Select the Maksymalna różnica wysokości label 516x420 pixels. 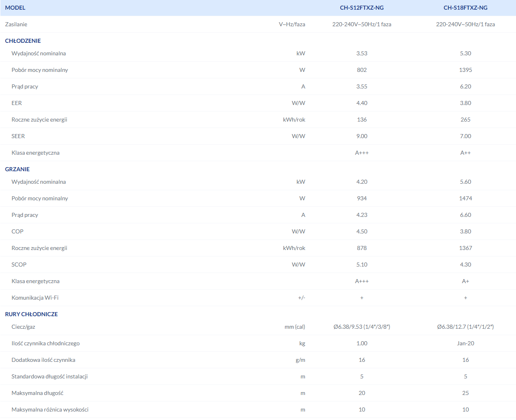50,409
